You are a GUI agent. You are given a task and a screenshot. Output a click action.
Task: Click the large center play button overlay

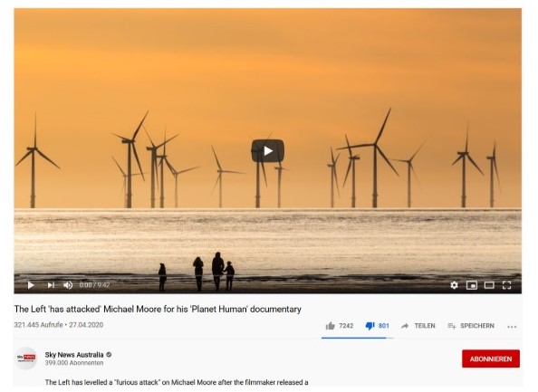(x=267, y=150)
